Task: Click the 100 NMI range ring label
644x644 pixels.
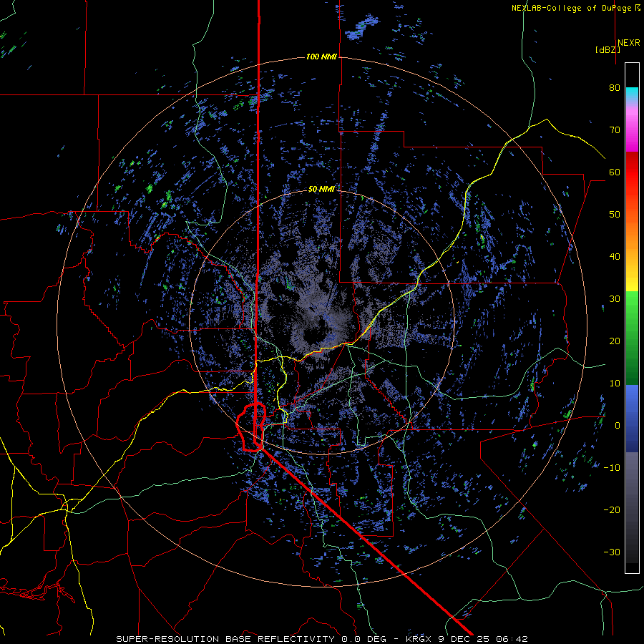Action: pos(321,57)
